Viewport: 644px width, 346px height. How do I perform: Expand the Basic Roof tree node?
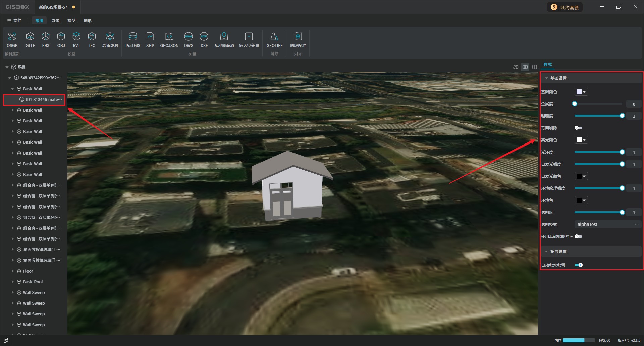13,282
